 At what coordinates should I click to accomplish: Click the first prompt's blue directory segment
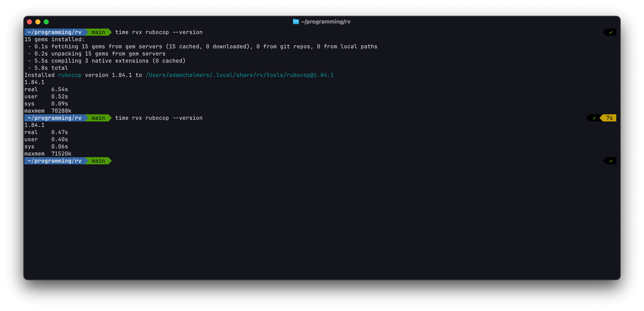pos(54,32)
